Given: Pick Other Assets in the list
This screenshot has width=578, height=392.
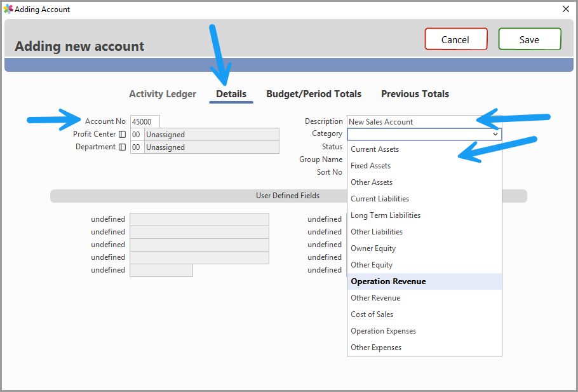Looking at the screenshot, I should (x=424, y=182).
